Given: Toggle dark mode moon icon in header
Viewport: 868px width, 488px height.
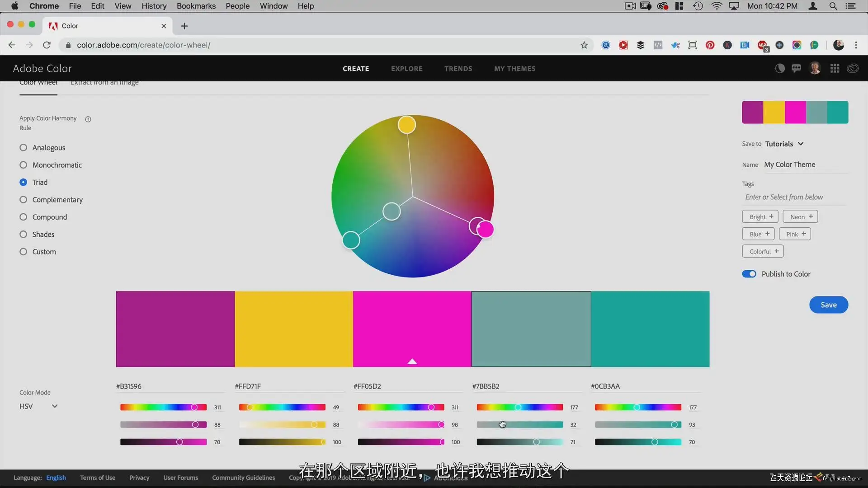Looking at the screenshot, I should [x=780, y=68].
